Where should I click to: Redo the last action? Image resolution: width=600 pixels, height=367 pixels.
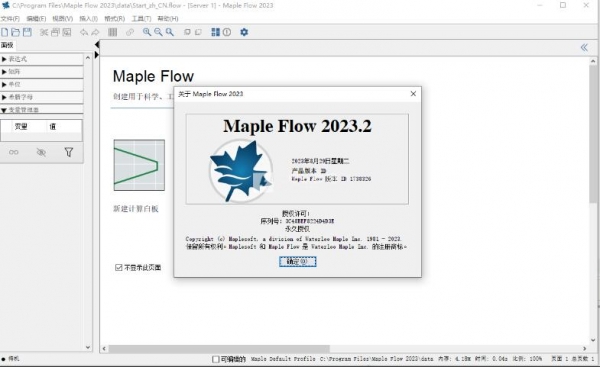[95, 32]
